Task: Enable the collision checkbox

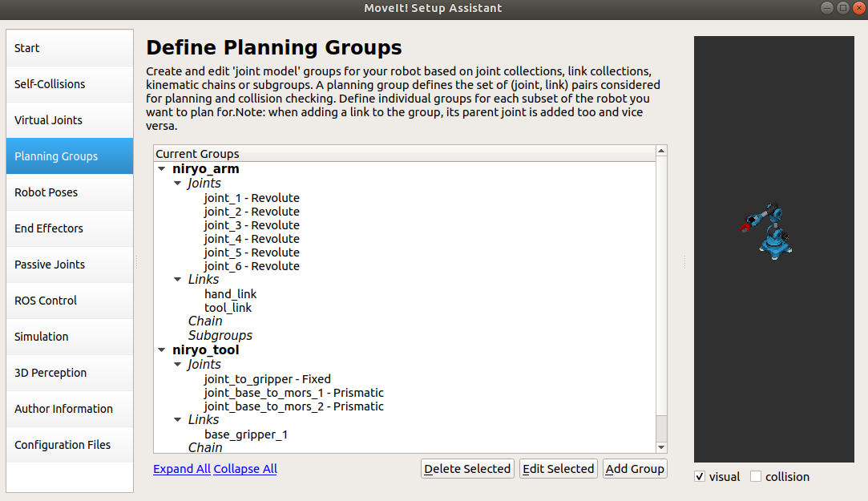Action: pos(756,477)
